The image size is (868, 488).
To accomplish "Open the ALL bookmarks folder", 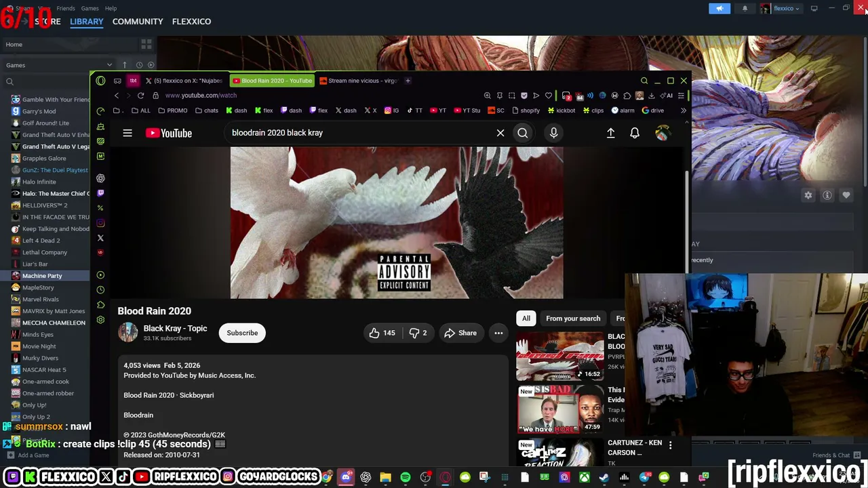I will pos(140,110).
